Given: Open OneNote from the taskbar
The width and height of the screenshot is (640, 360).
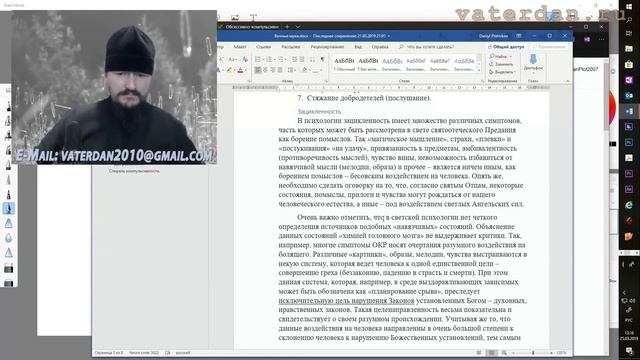Looking at the screenshot, I should click(629, 80).
